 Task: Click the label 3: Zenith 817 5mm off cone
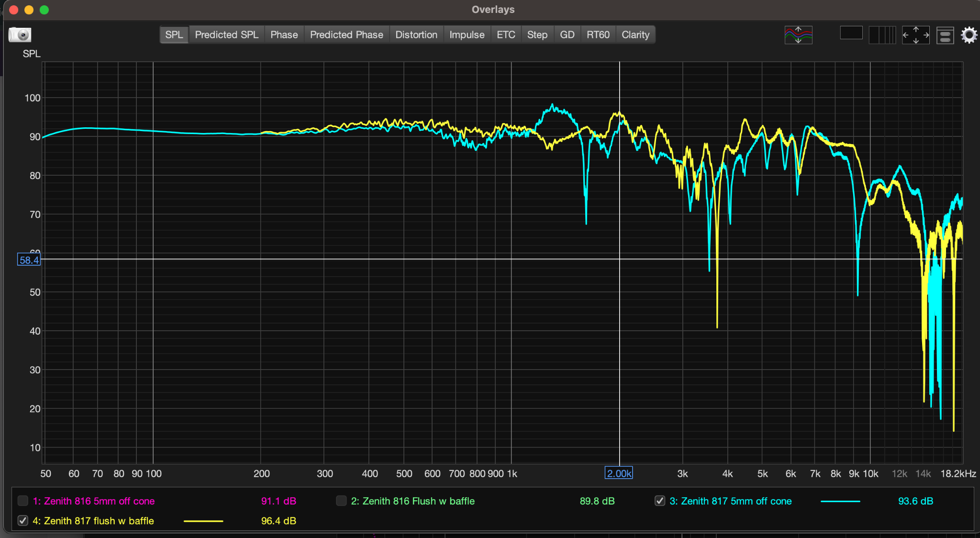click(731, 501)
